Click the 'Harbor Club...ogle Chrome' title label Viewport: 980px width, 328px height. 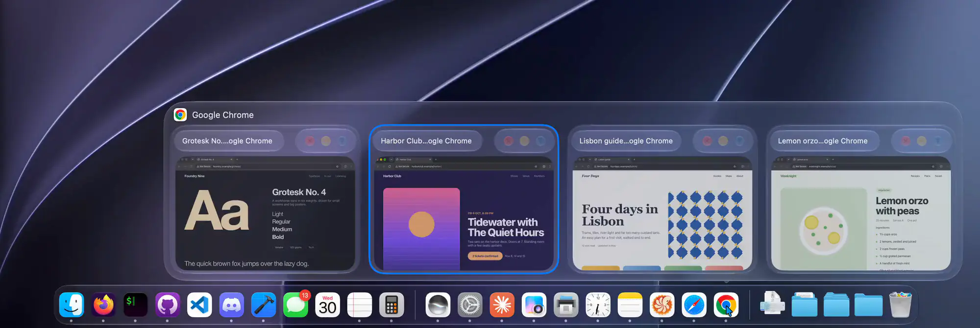pos(426,141)
